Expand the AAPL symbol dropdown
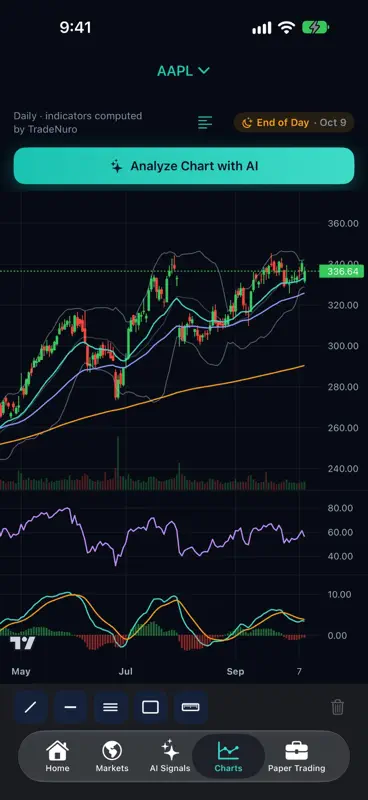The height and width of the screenshot is (800, 368). [183, 71]
